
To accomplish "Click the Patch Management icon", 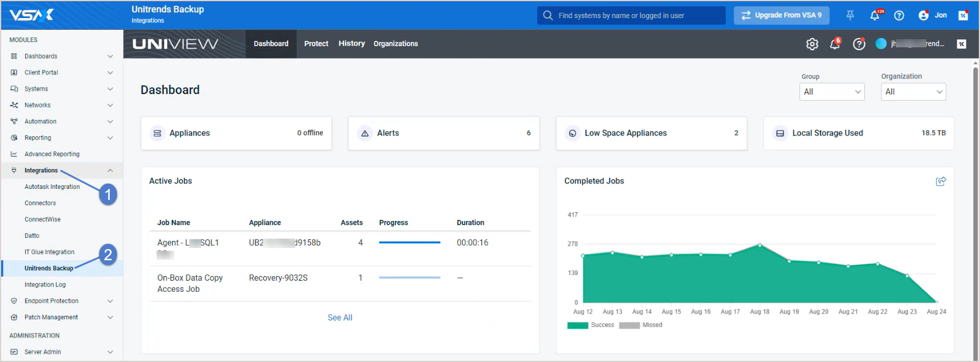I will (x=14, y=318).
